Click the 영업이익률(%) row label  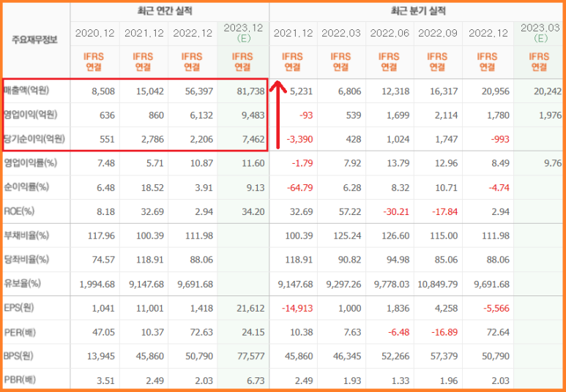[30, 163]
